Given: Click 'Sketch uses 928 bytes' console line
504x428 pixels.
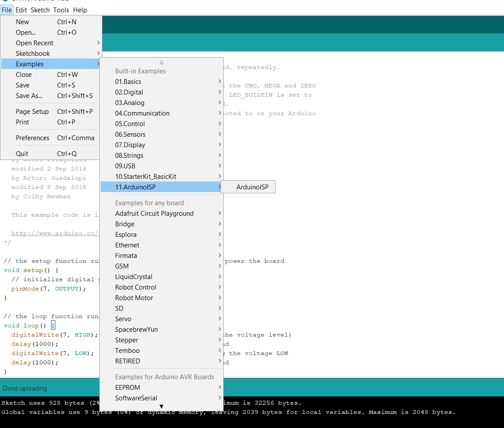Looking at the screenshot, I should pyautogui.click(x=51, y=403).
